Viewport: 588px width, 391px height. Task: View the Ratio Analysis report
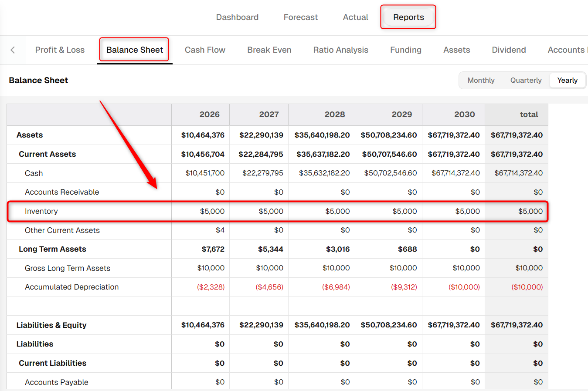pyautogui.click(x=340, y=50)
